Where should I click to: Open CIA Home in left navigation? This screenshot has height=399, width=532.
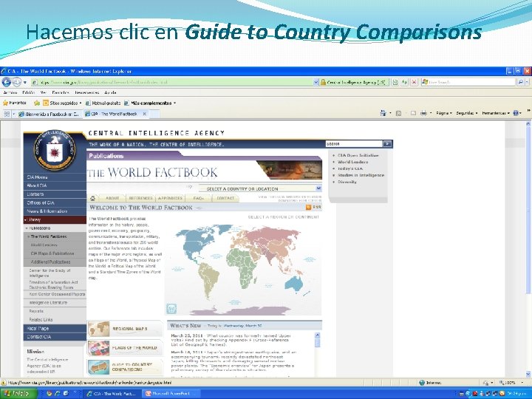pos(55,177)
